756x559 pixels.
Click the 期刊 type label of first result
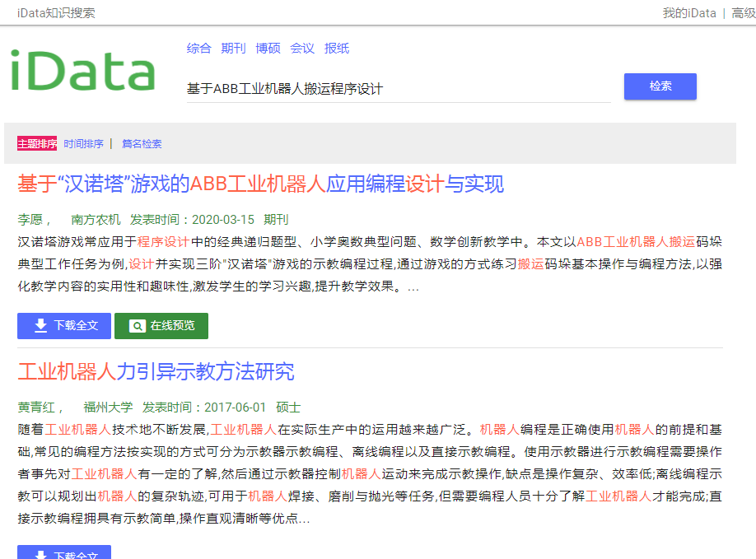point(276,220)
